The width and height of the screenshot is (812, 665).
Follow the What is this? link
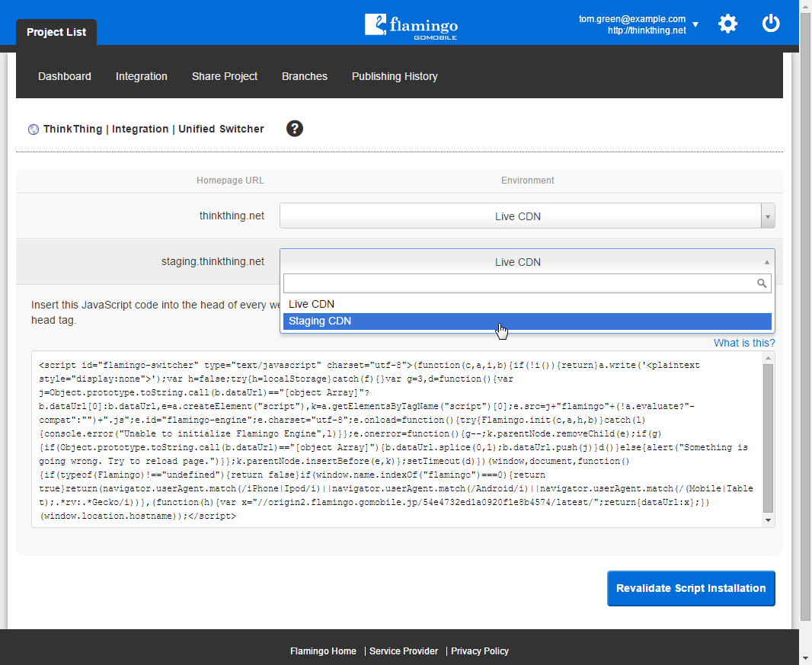(x=744, y=343)
